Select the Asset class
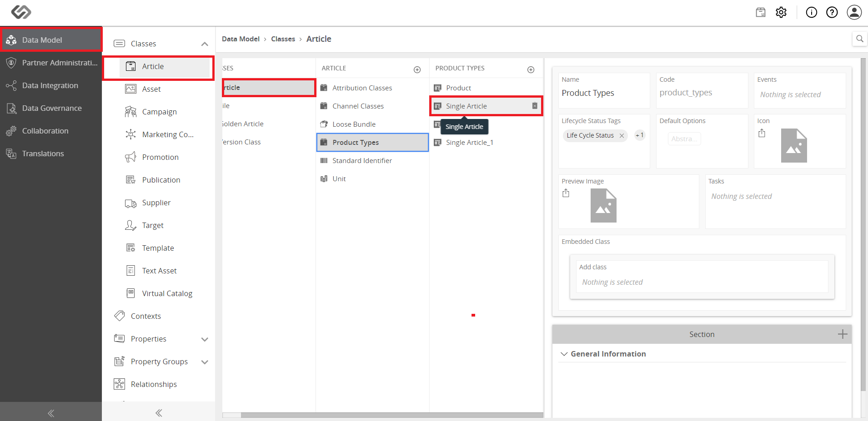868x421 pixels. [165, 89]
